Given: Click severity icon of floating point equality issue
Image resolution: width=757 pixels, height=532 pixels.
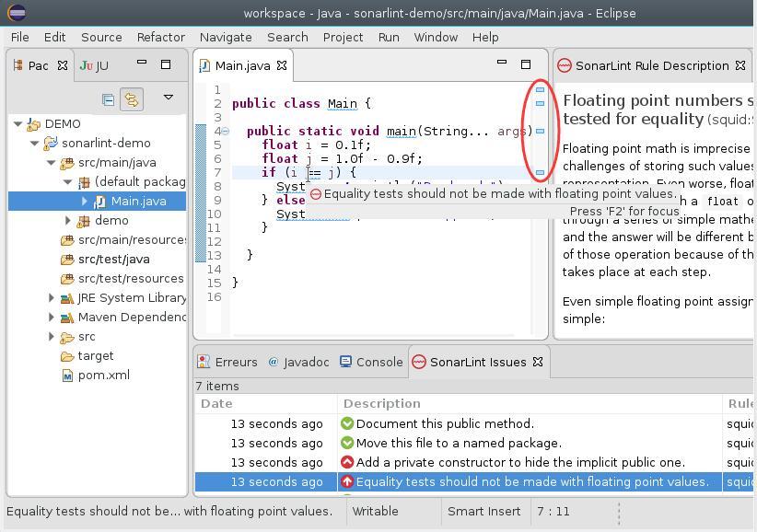Looking at the screenshot, I should [x=346, y=481].
